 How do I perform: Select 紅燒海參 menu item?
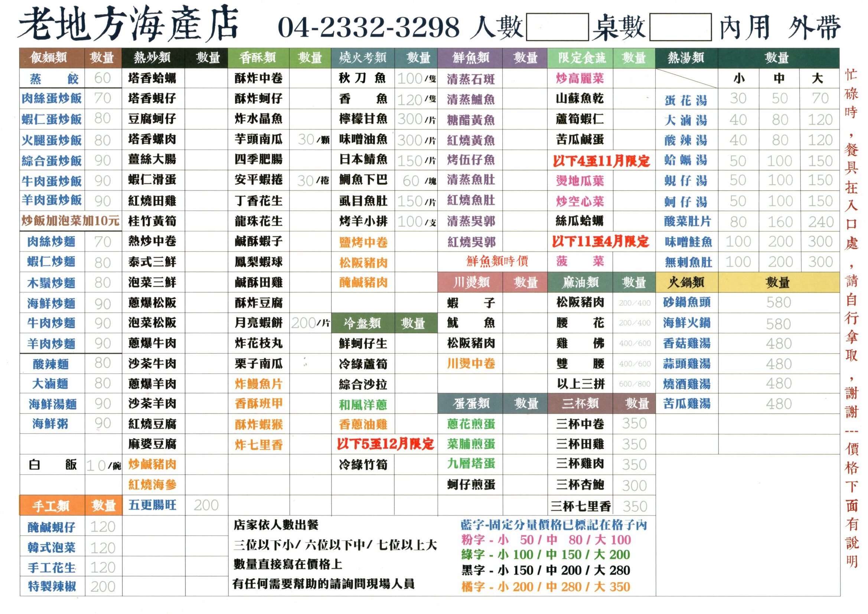click(x=152, y=485)
